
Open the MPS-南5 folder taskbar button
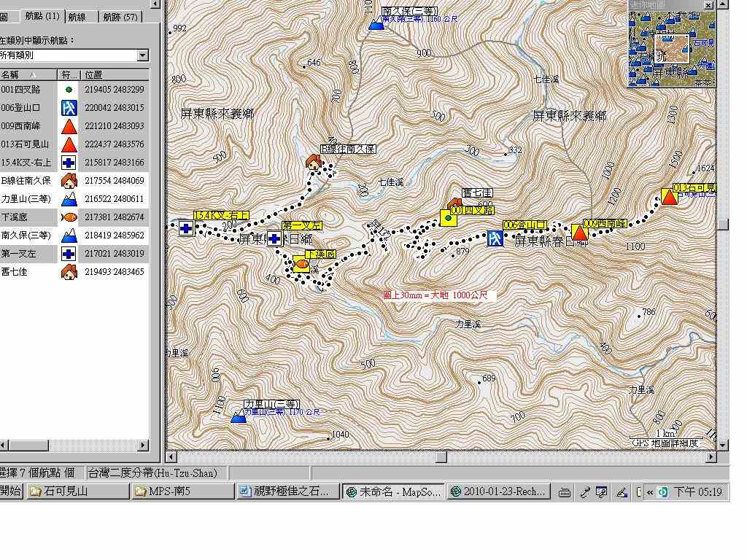pos(183,491)
